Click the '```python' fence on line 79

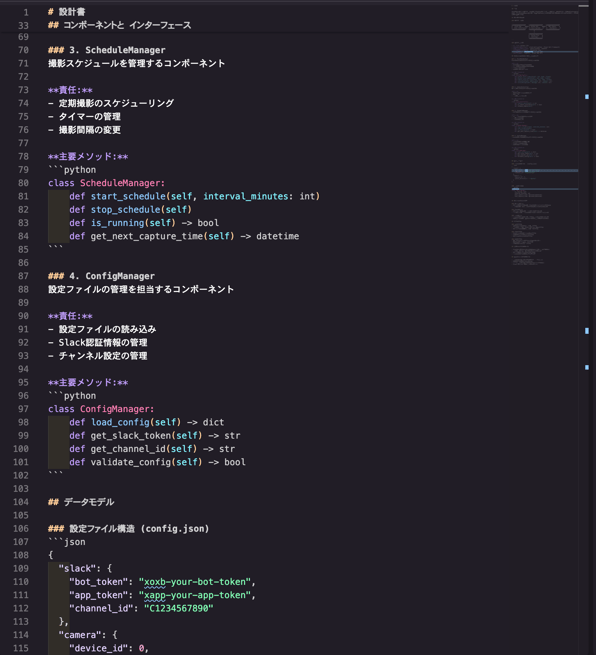coord(72,170)
